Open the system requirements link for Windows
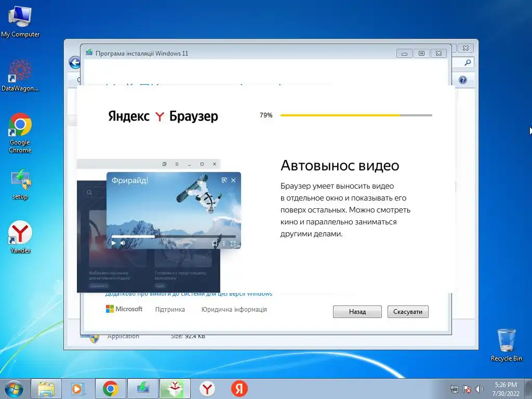The height and width of the screenshot is (399, 532). 189,294
